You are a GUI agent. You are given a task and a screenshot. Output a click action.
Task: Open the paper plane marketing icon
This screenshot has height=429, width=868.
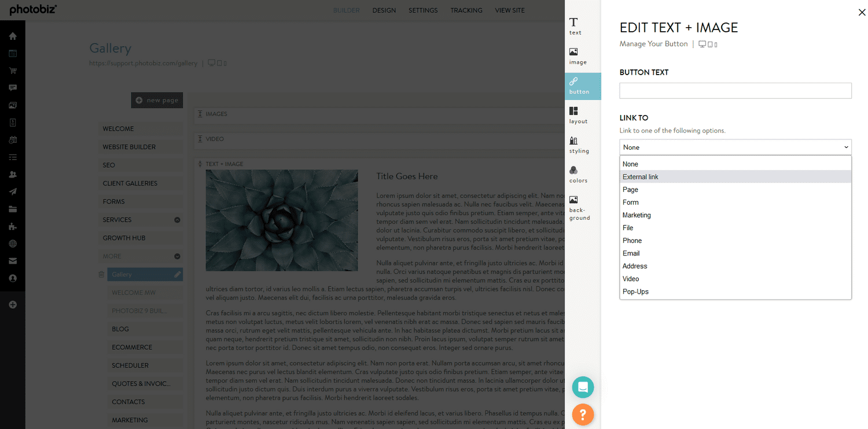click(x=13, y=191)
